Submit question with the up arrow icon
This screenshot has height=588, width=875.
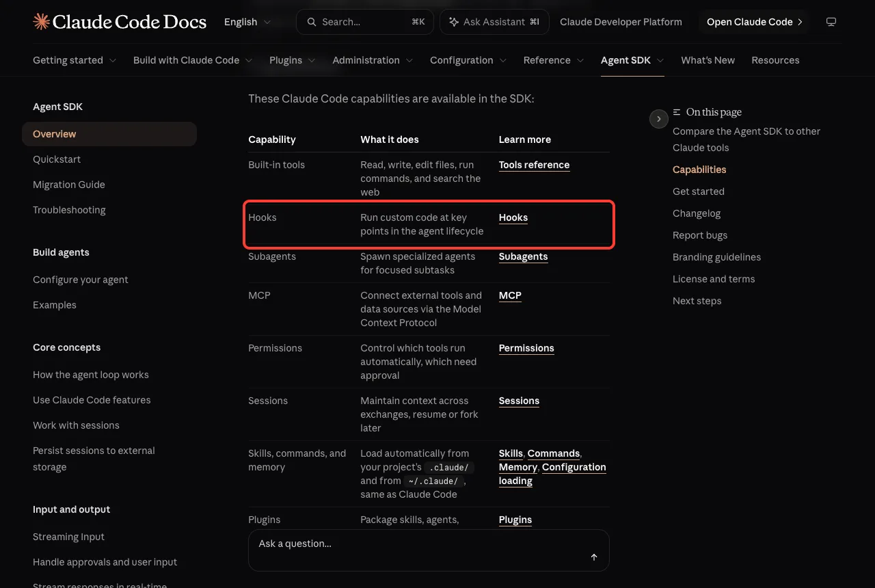pos(594,557)
